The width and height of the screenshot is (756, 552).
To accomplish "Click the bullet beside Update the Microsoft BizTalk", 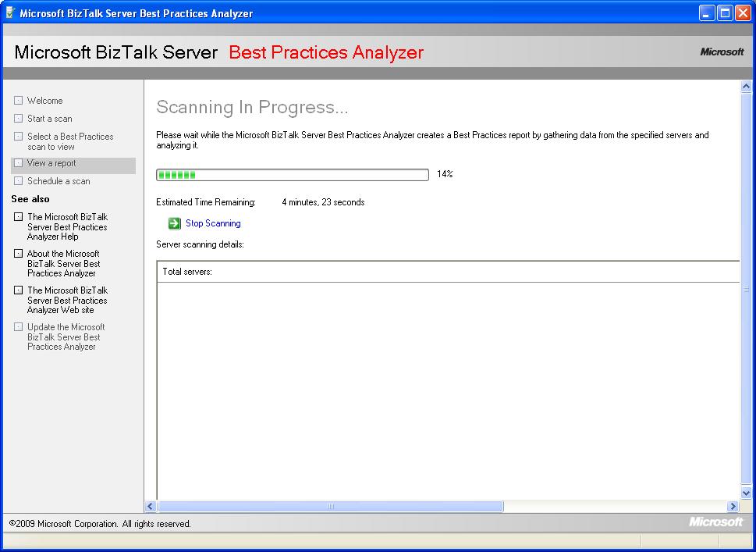I will click(18, 326).
